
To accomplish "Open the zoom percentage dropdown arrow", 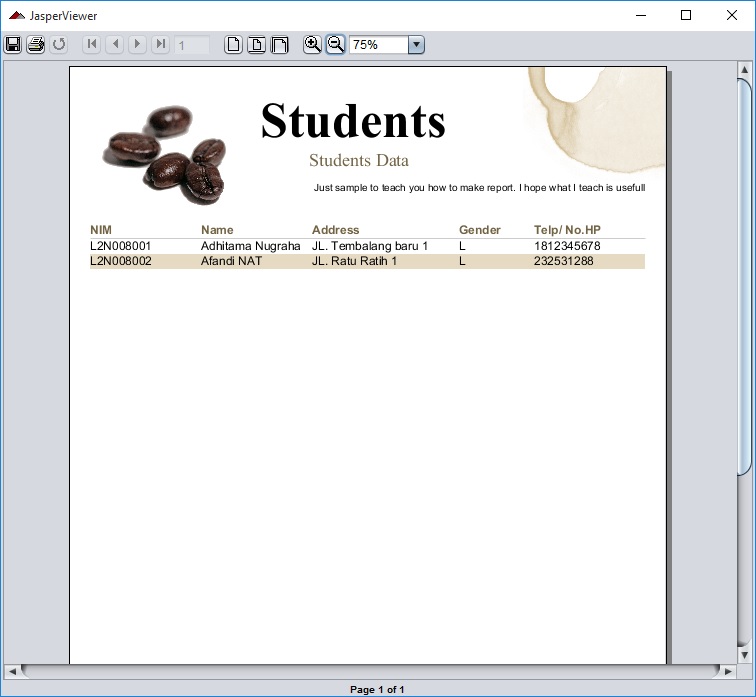I will click(416, 45).
